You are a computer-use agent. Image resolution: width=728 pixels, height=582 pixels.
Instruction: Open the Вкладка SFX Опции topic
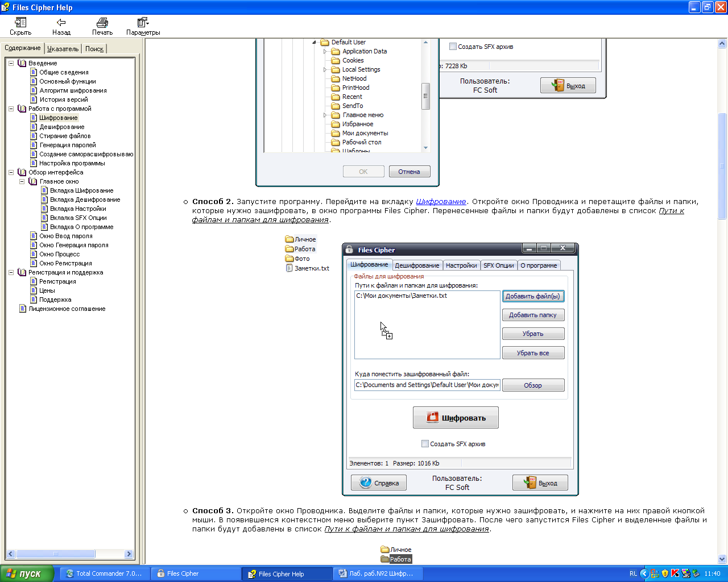click(x=78, y=218)
